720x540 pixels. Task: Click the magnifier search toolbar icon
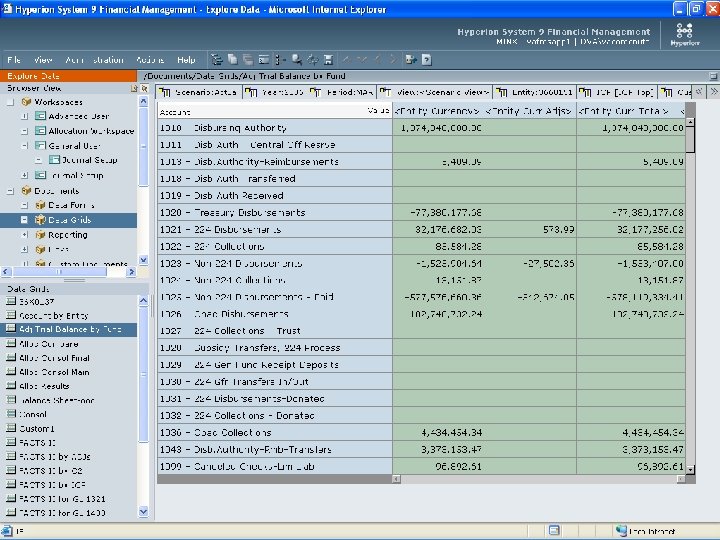click(x=297, y=60)
